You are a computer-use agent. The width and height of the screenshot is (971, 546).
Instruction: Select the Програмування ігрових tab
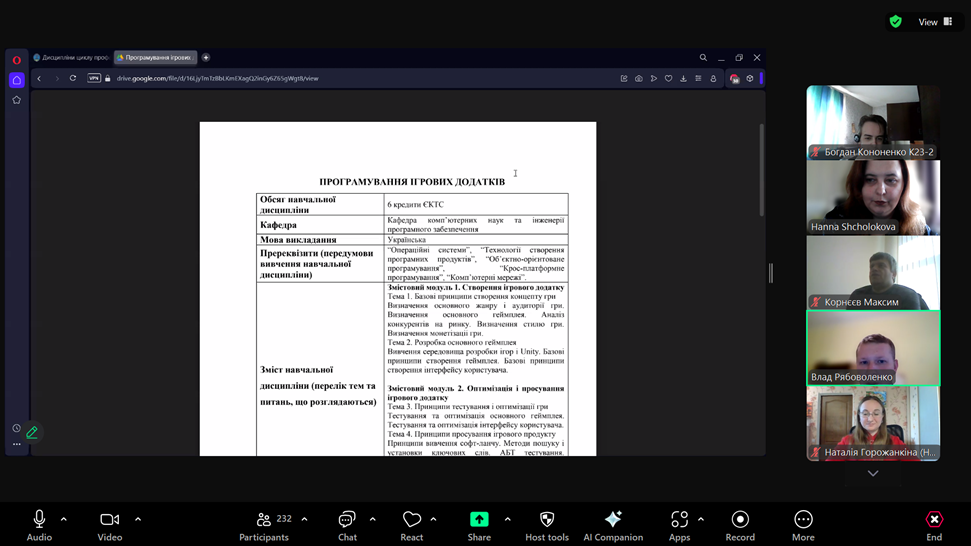click(x=155, y=58)
